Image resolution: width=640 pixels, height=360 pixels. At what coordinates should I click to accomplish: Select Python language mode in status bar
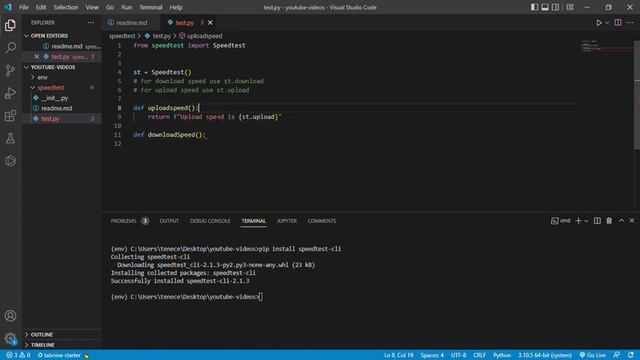click(502, 356)
